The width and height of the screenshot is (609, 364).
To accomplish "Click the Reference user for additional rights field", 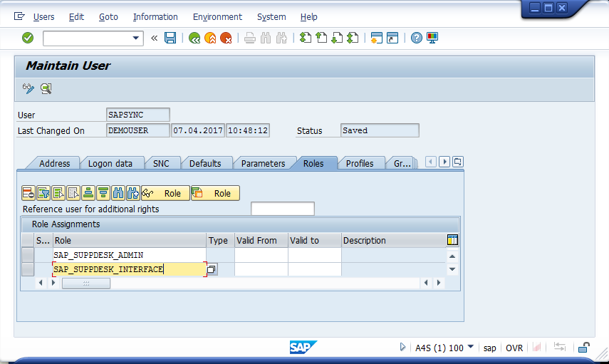I will [282, 209].
